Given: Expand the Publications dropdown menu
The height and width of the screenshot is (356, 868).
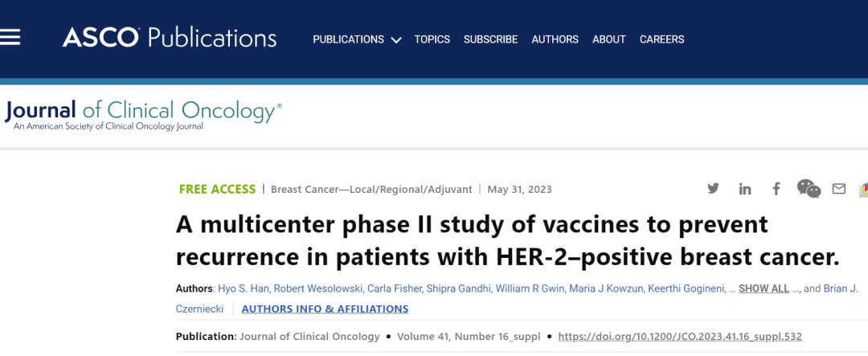Looking at the screenshot, I should coord(357,39).
